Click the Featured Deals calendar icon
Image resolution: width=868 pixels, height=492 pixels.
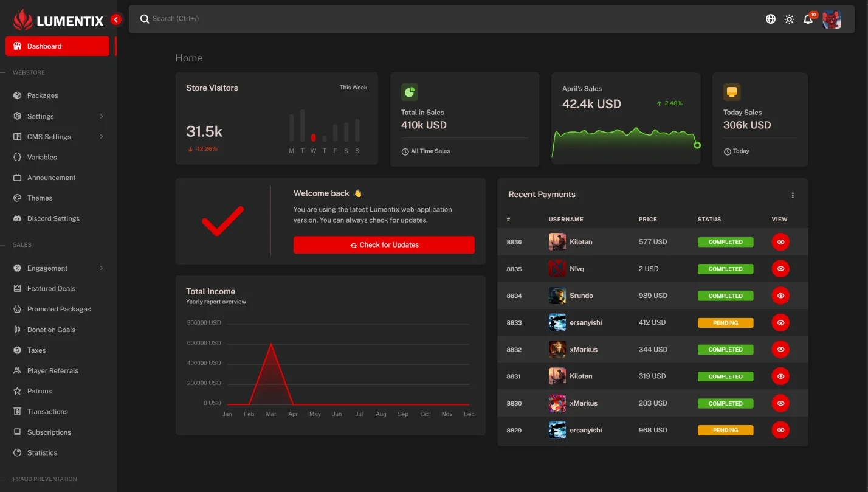pos(17,289)
